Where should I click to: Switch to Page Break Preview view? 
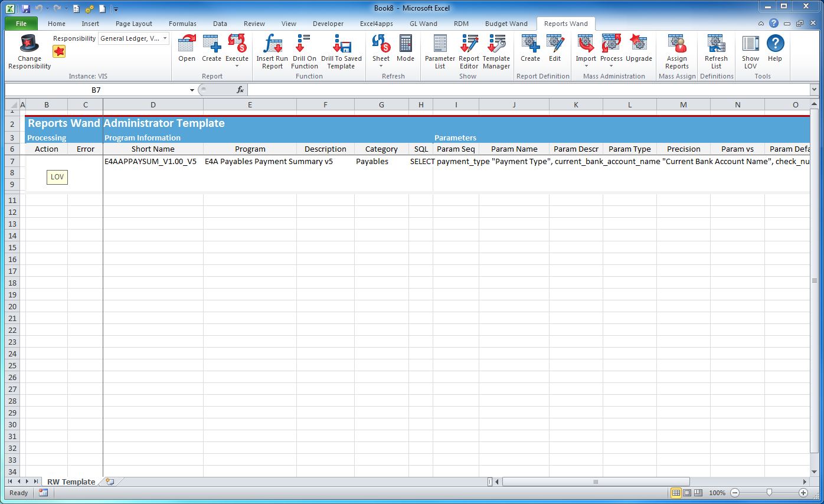(698, 493)
